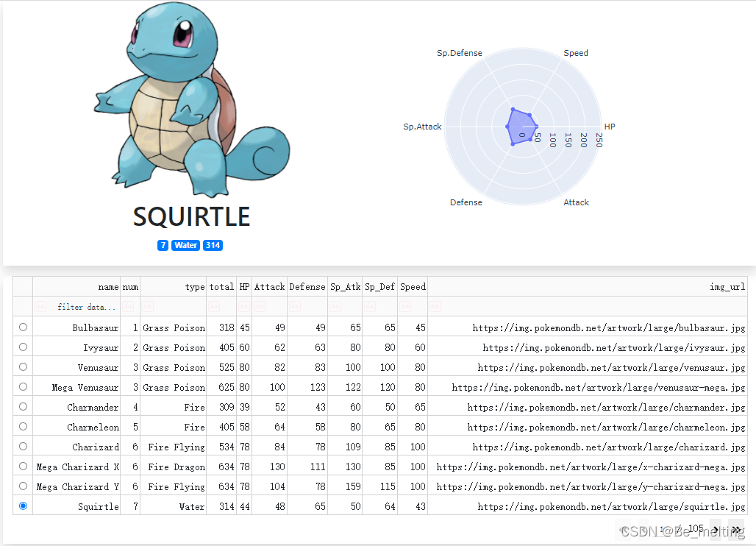
Task: Click the blue Water type badge
Action: (185, 245)
